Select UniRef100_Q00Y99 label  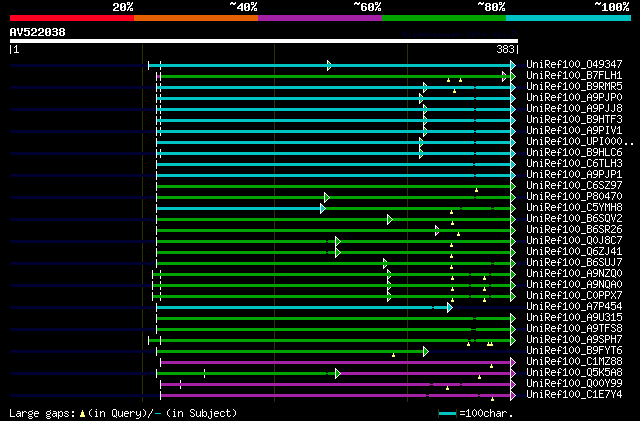pos(574,384)
